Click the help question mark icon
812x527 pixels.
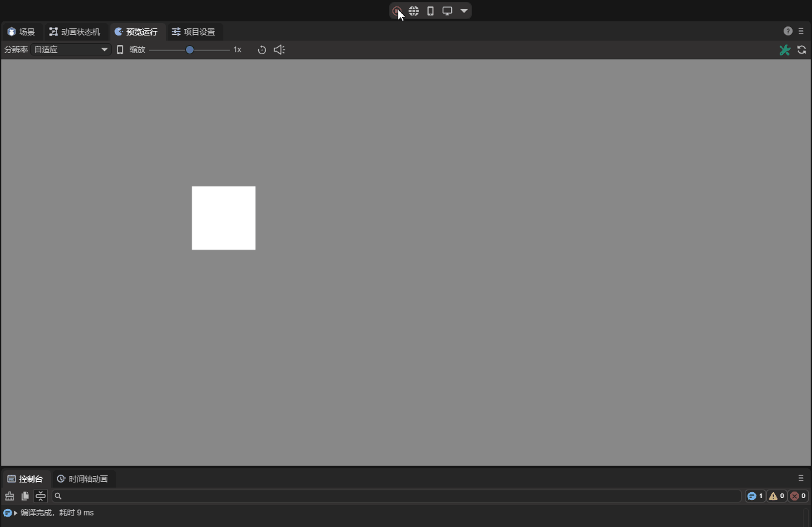pos(788,31)
